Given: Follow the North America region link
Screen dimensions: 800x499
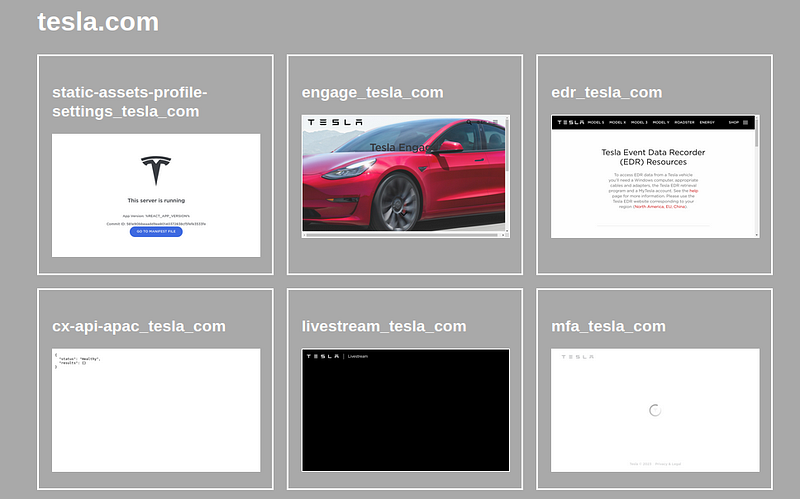Looking at the screenshot, I should (x=651, y=207).
